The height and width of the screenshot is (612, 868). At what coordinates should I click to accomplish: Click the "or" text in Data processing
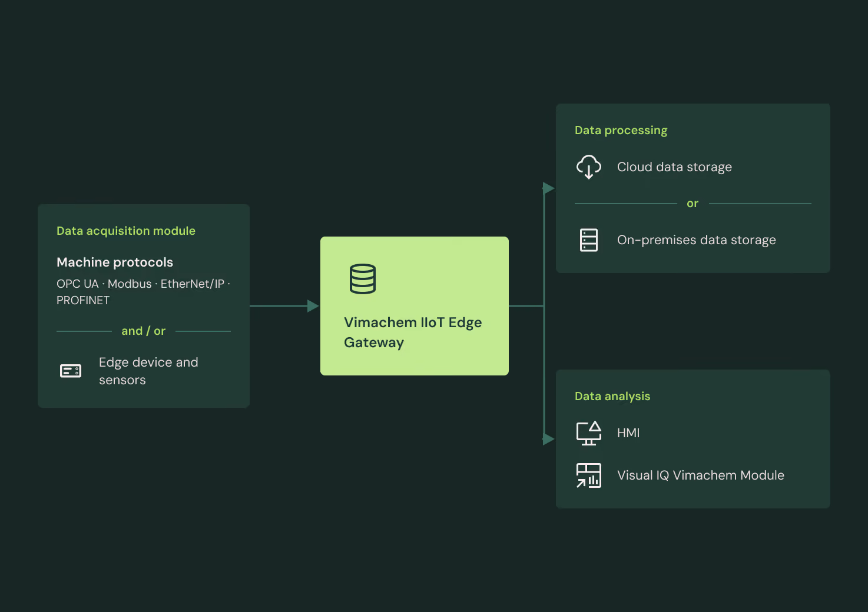693,204
